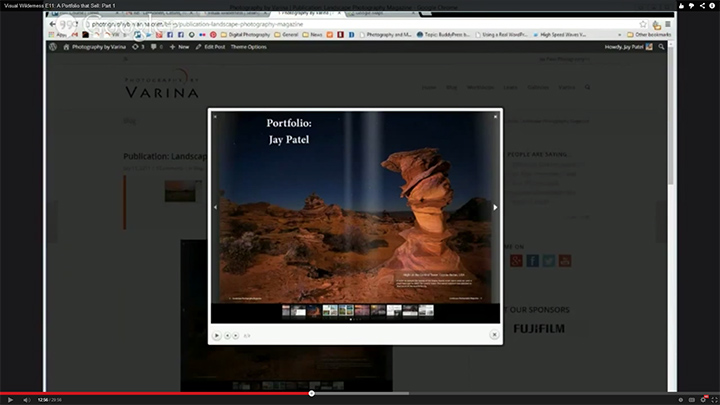Open video info icon at top right
This screenshot has width=720, height=405.
click(x=712, y=6)
